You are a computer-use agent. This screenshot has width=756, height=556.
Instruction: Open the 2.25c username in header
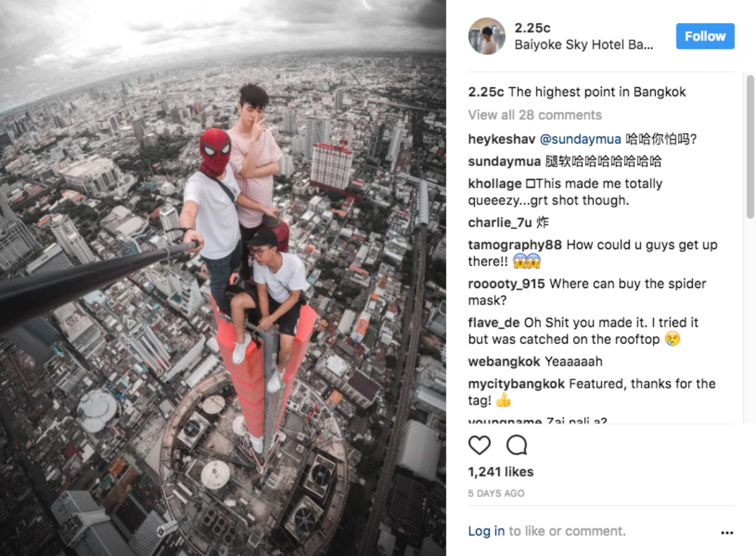(532, 28)
